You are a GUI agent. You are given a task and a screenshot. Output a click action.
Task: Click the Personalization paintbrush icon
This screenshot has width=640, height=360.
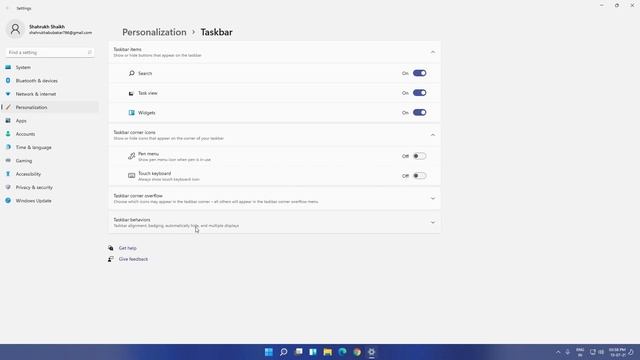[8, 107]
